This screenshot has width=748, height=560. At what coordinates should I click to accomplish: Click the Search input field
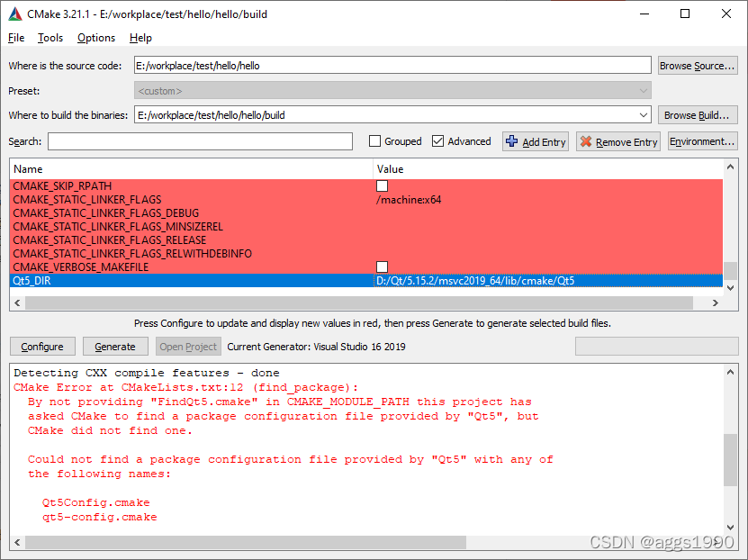(x=200, y=141)
